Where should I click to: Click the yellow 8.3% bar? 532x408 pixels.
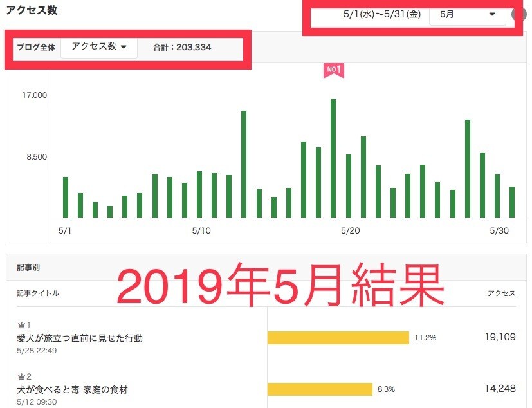(x=320, y=389)
